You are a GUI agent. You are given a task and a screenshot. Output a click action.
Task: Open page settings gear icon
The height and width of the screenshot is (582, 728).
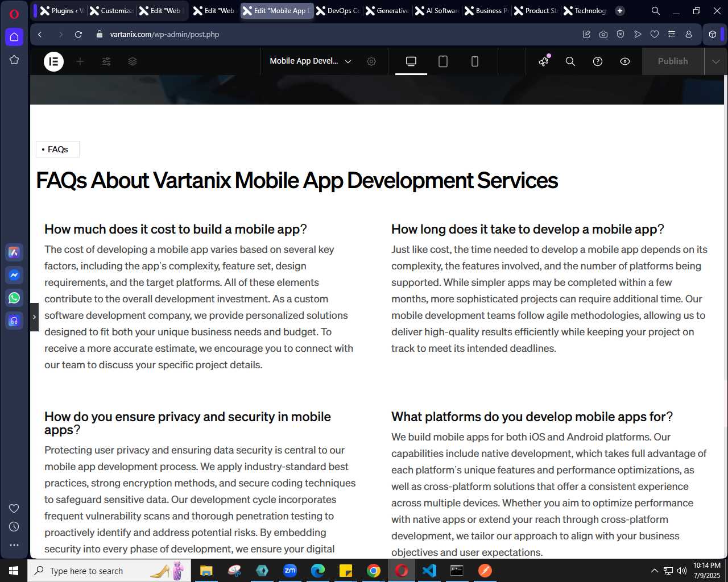[371, 61]
